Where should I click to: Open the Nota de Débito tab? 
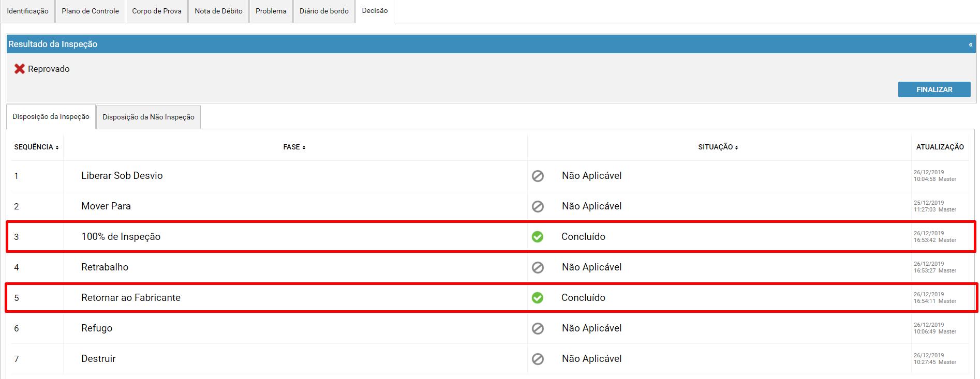tap(218, 11)
